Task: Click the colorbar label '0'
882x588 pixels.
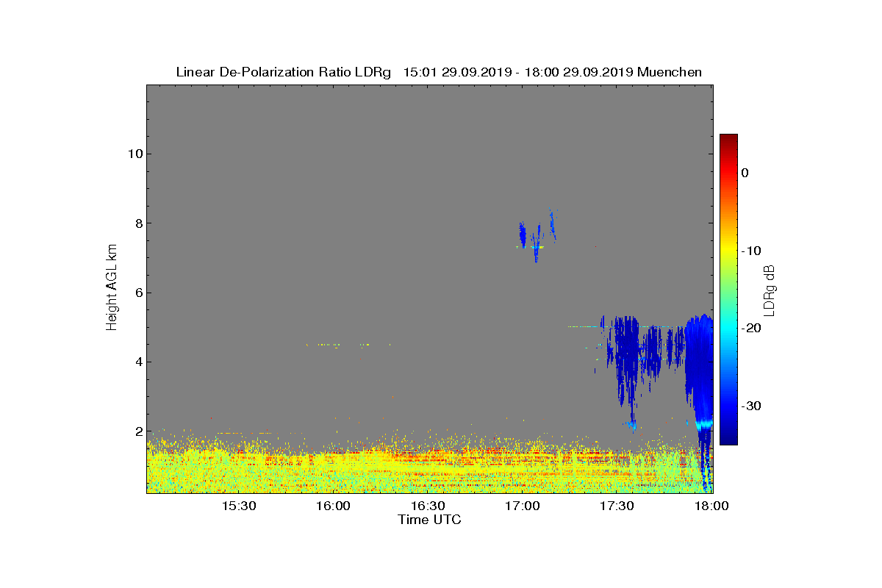Action: (745, 173)
